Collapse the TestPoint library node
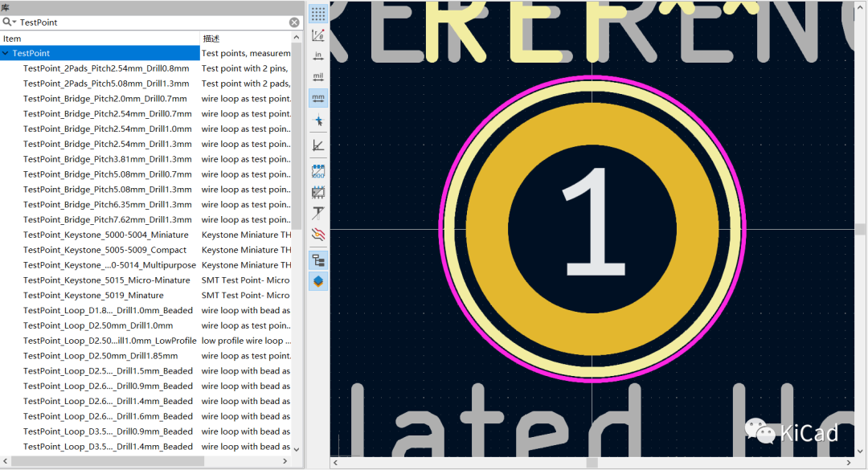 click(x=6, y=53)
